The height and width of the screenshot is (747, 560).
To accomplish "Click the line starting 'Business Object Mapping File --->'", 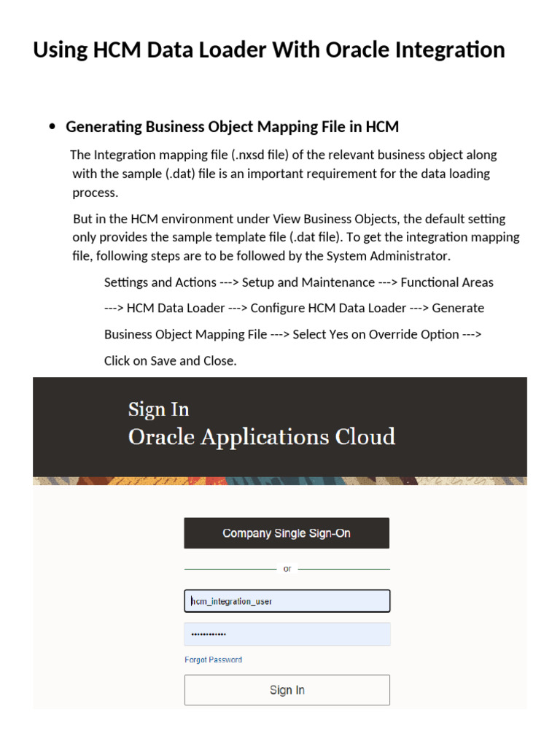I will pos(293,334).
